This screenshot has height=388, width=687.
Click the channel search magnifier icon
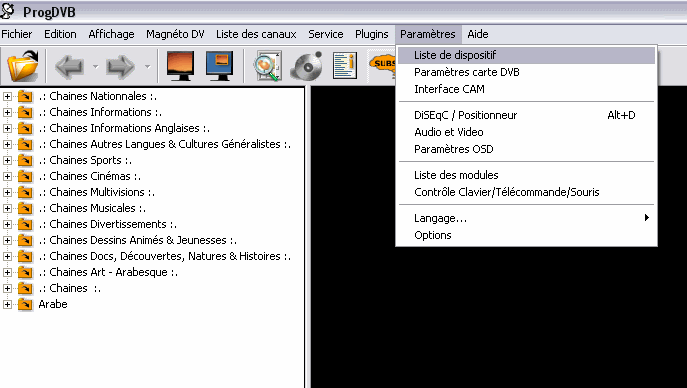click(267, 66)
